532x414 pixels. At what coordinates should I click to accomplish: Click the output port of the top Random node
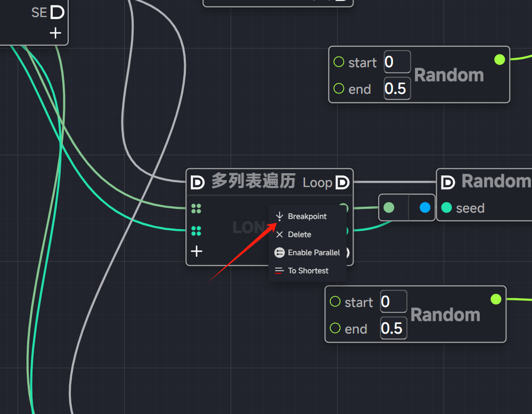(499, 60)
